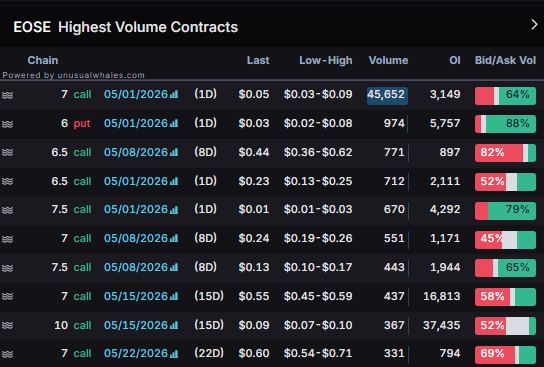Open the 05/08/2026 link on 7 call row
Screen dimensions: 544x367
[136, 238]
